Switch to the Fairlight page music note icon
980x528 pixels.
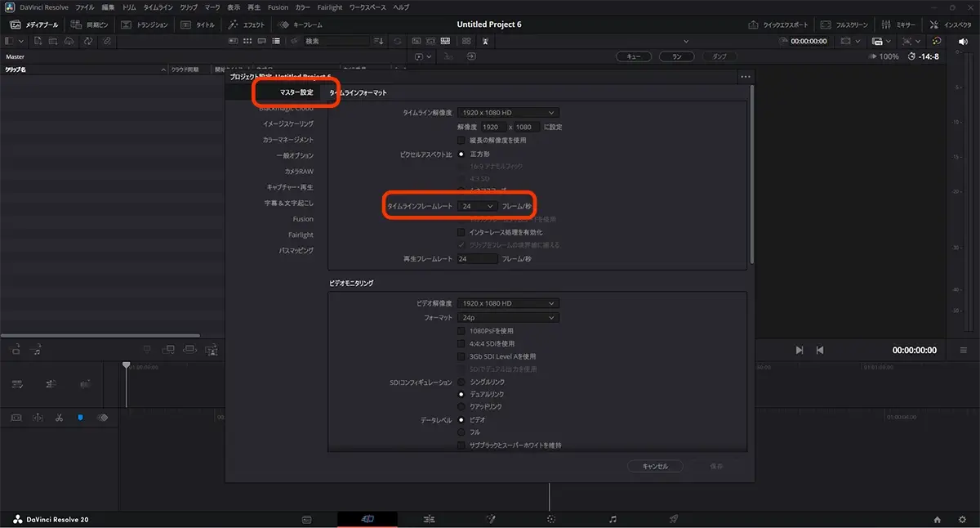coord(612,519)
